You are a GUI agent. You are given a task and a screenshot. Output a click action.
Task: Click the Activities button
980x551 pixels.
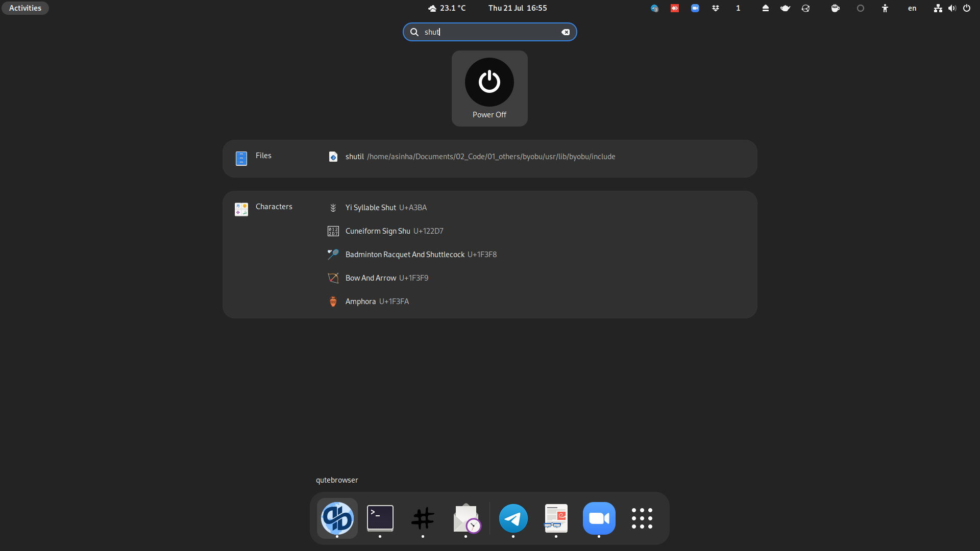[x=25, y=8]
